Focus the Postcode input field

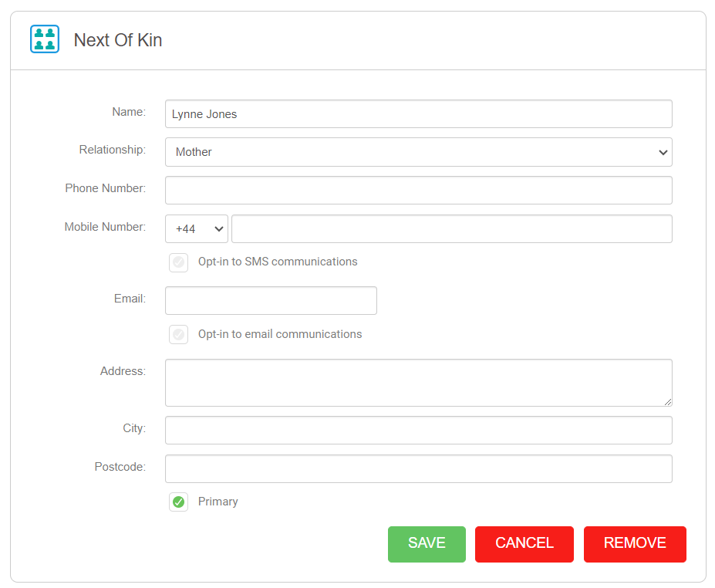[x=418, y=469]
